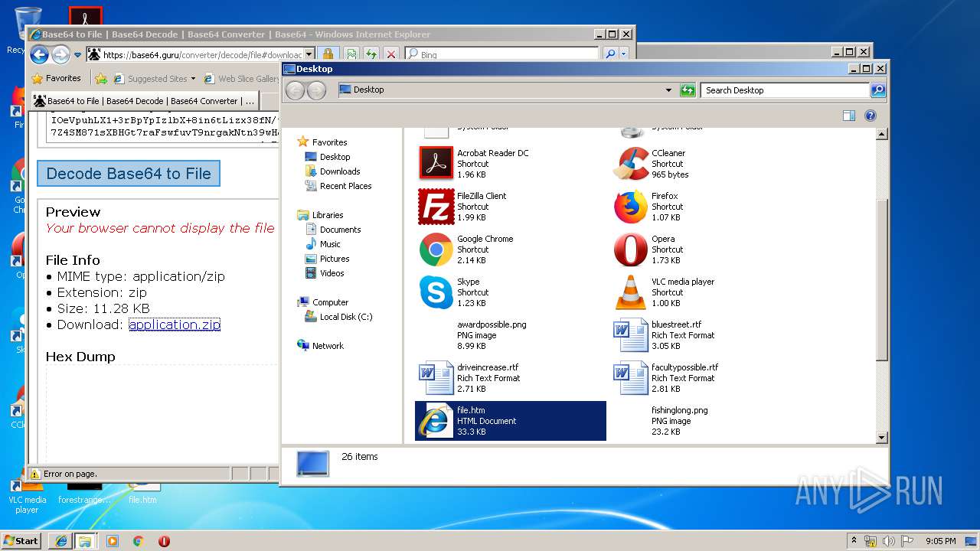This screenshot has height=551, width=980.
Task: Select the Opera shortcut icon in Explorer
Action: (x=631, y=249)
